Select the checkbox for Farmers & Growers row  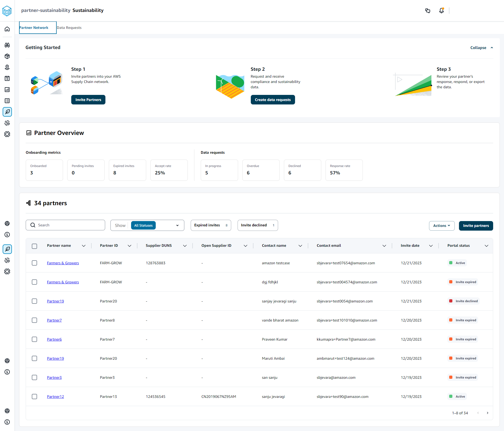(x=34, y=263)
